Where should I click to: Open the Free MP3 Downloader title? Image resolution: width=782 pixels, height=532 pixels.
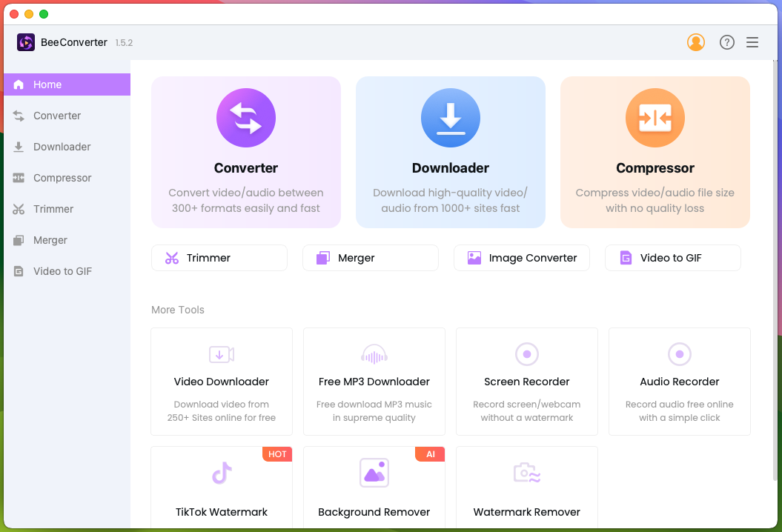(x=374, y=382)
